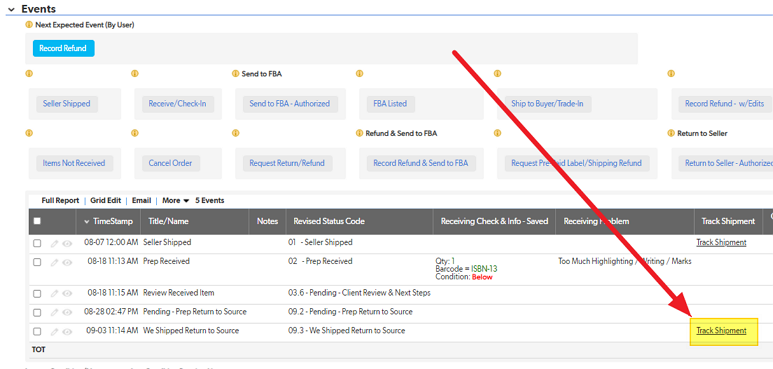Click pencil edit icon for We Shipped Return row
Viewport: 773px width, 369px height.
tap(55, 332)
